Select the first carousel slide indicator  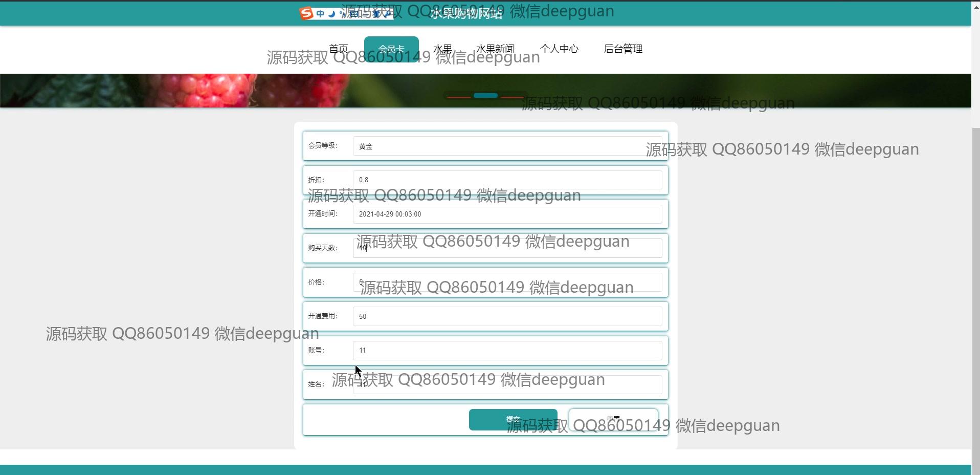pyautogui.click(x=459, y=96)
